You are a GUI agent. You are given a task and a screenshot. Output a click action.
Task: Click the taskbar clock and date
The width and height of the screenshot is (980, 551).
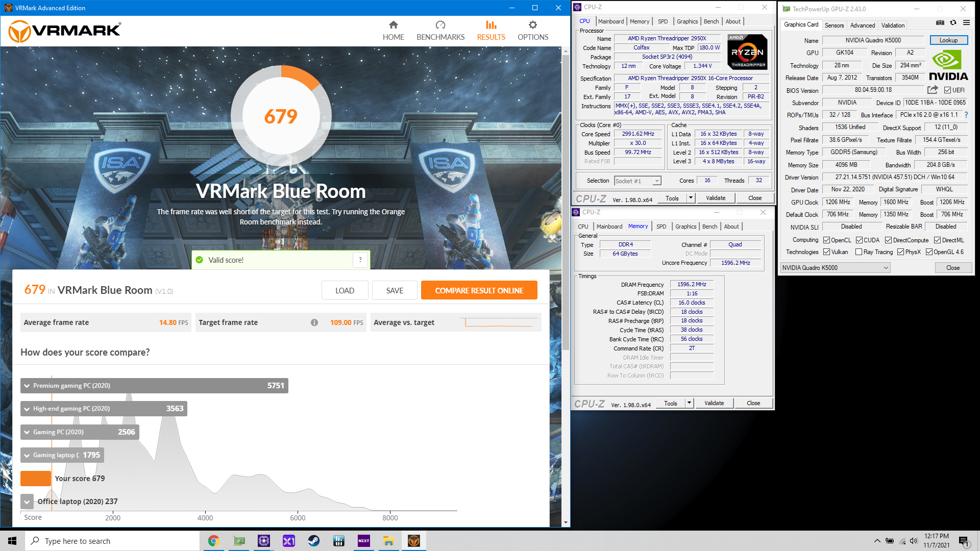pos(937,541)
